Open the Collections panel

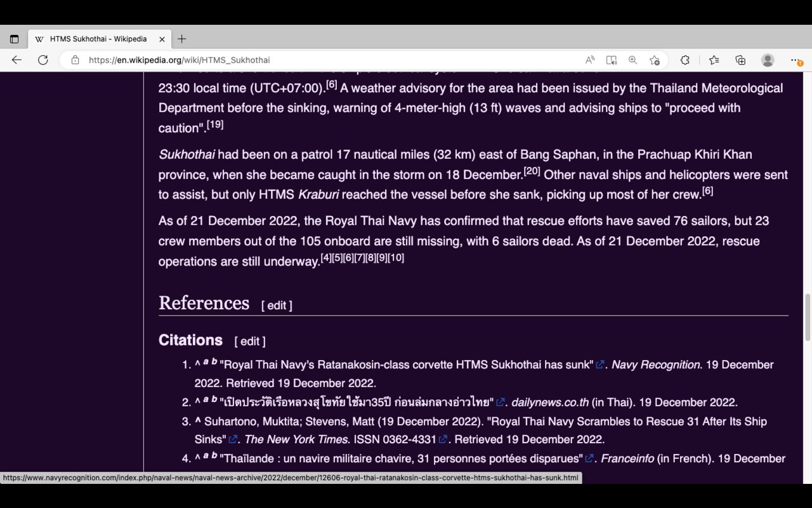pyautogui.click(x=740, y=60)
